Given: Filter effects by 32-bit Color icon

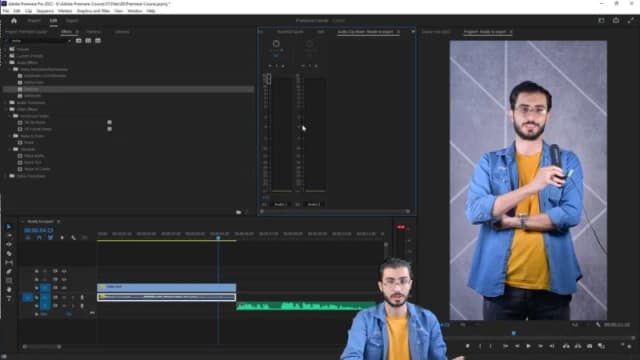Looking at the screenshot, I should point(88,41).
